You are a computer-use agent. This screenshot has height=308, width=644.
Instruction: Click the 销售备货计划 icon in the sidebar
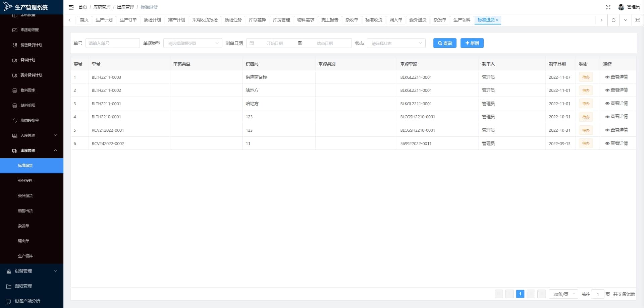[x=14, y=45]
